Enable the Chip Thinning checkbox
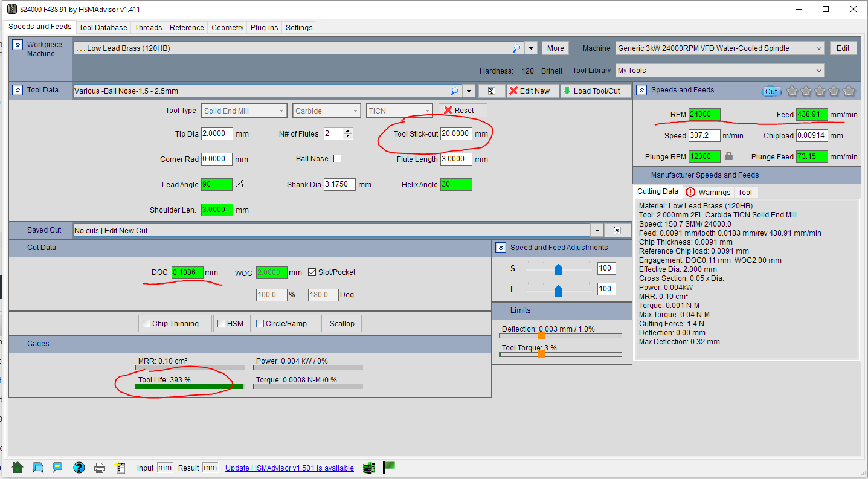The height and width of the screenshot is (479, 868). click(x=146, y=324)
